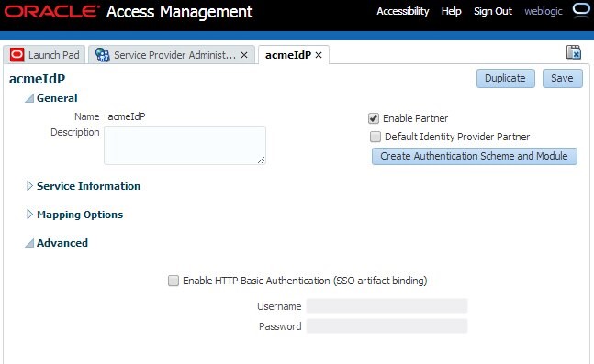Screen dimensions: 594x364
Task: Uncheck the Enable Partner checkbox
Action: [374, 118]
